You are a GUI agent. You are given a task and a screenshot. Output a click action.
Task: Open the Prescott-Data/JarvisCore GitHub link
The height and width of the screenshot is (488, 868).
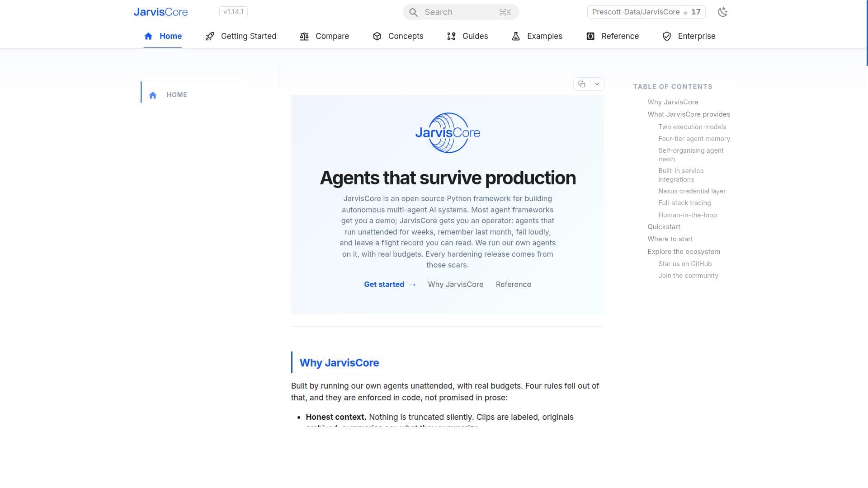(646, 12)
